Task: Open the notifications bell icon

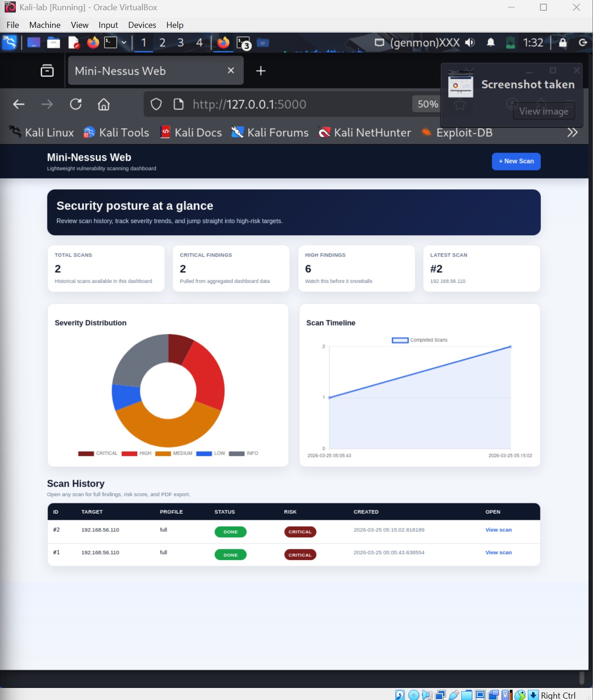Action: pyautogui.click(x=491, y=43)
